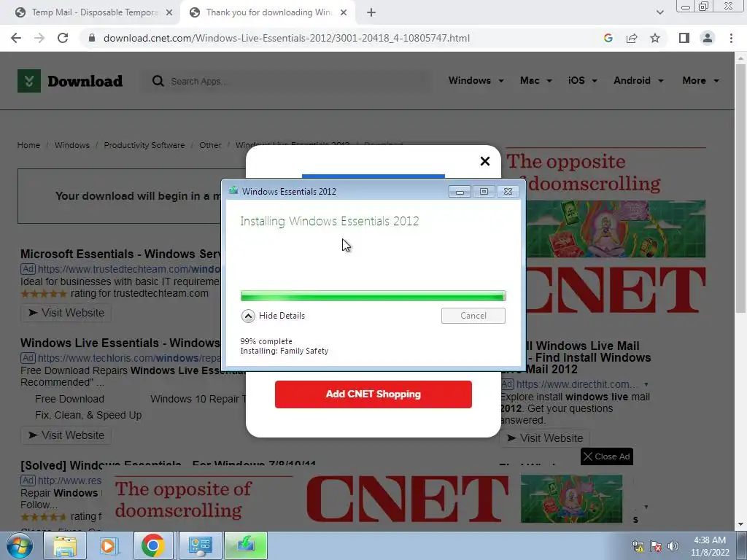This screenshot has height=560, width=747.
Task: Select the Thank you for downloading tab
Action: tap(267, 13)
